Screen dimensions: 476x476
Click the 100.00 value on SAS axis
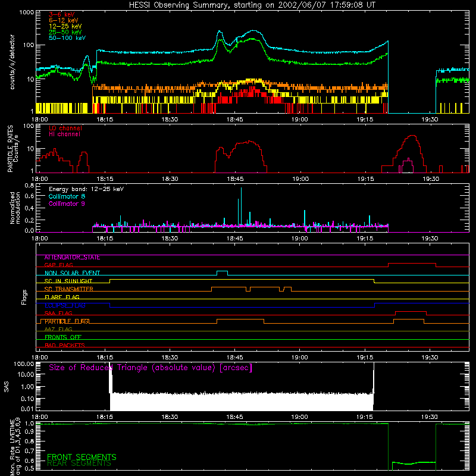24,364
